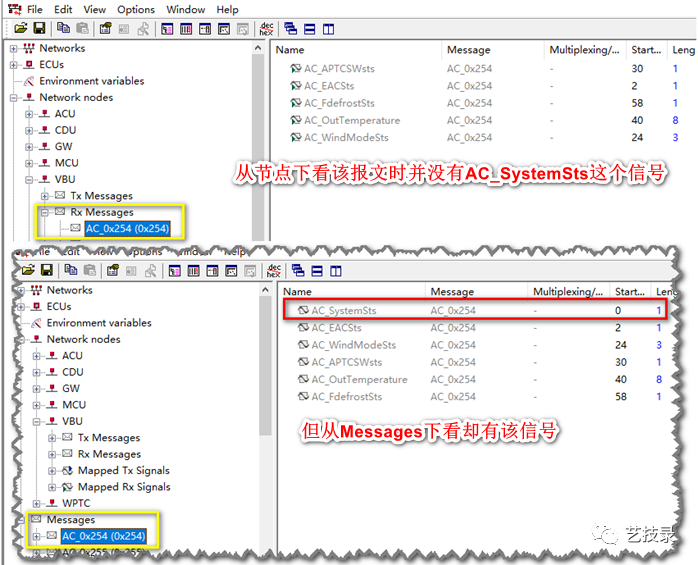Image resolution: width=698 pixels, height=565 pixels.
Task: Open the Window menu in upper window
Action: (186, 9)
